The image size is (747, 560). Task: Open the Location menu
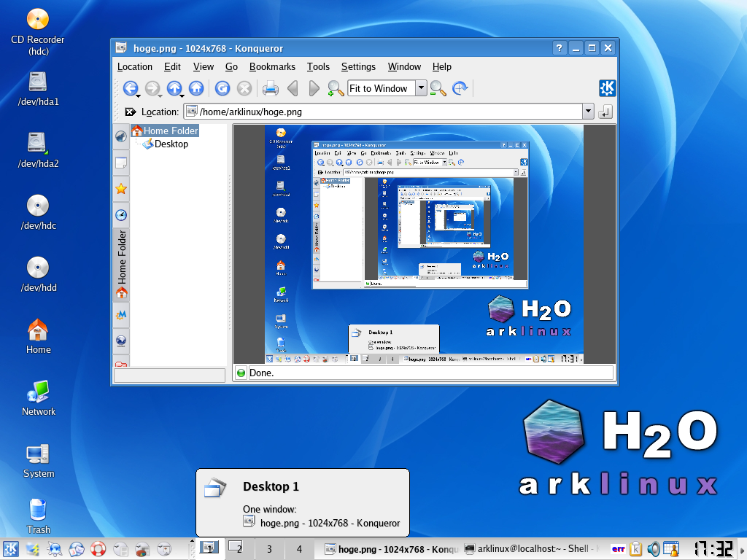coord(135,66)
